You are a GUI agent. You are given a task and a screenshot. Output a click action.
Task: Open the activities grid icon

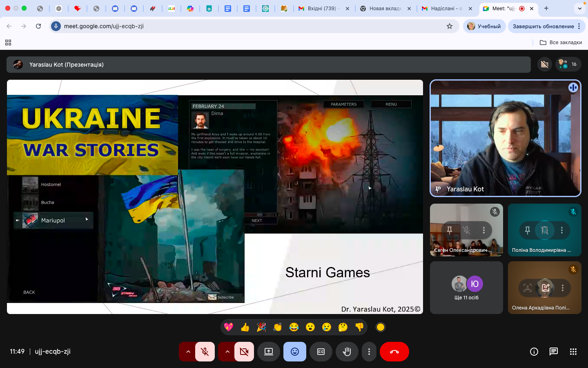(x=573, y=352)
